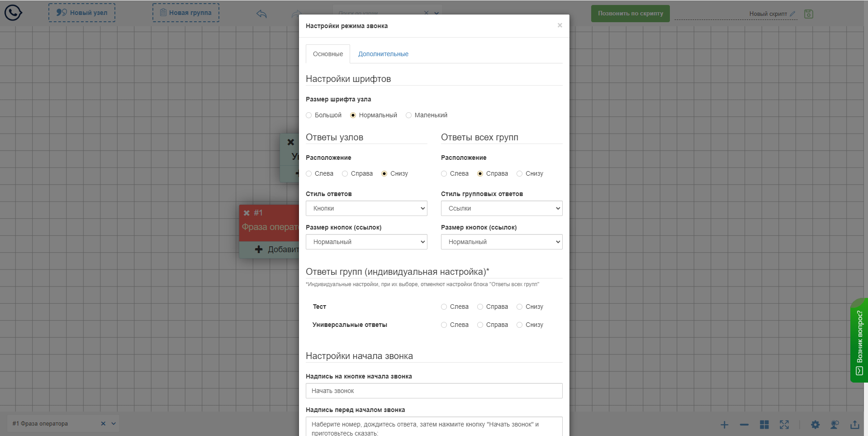The image size is (868, 436).
Task: Expand the #1 Фраза оператора node selector arrow
Action: coord(114,424)
